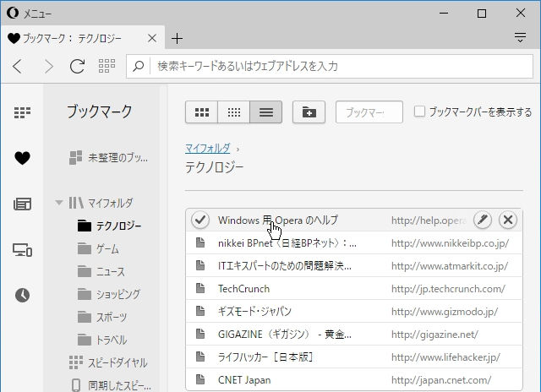Click the http://www.lifehacker.jp/ URL

445,357
